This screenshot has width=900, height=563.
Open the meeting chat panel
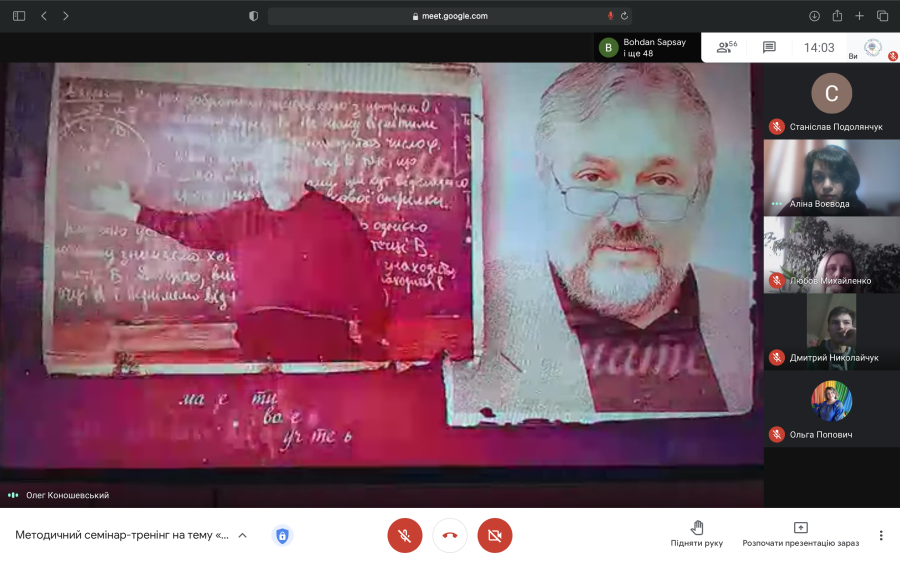tap(769, 47)
